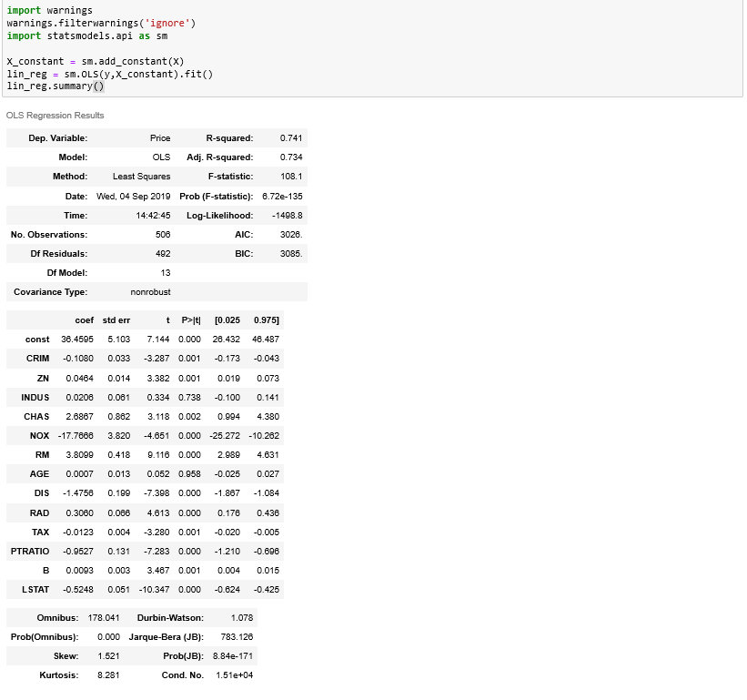Click the Cond. No. value 1.51e+04
747x700 pixels.
point(235,675)
